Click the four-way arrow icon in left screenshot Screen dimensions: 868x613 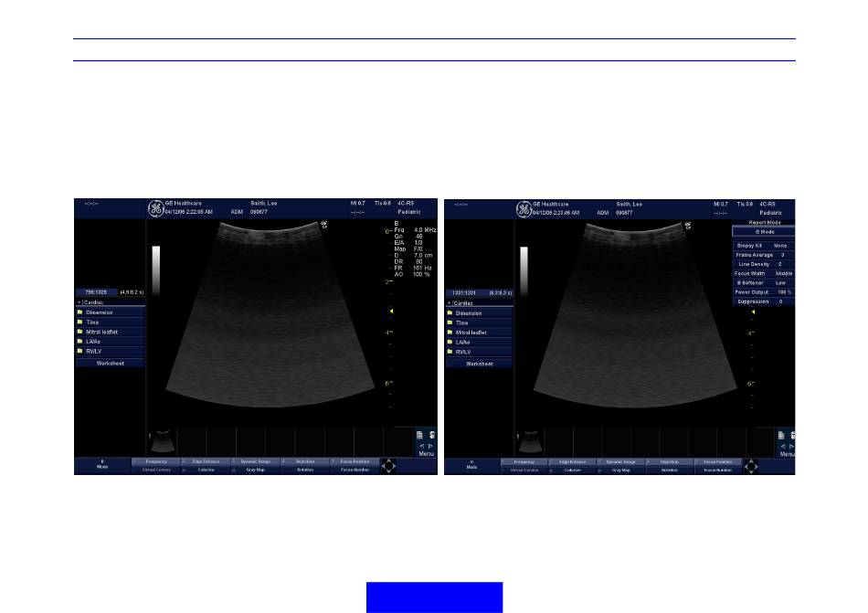point(388,466)
